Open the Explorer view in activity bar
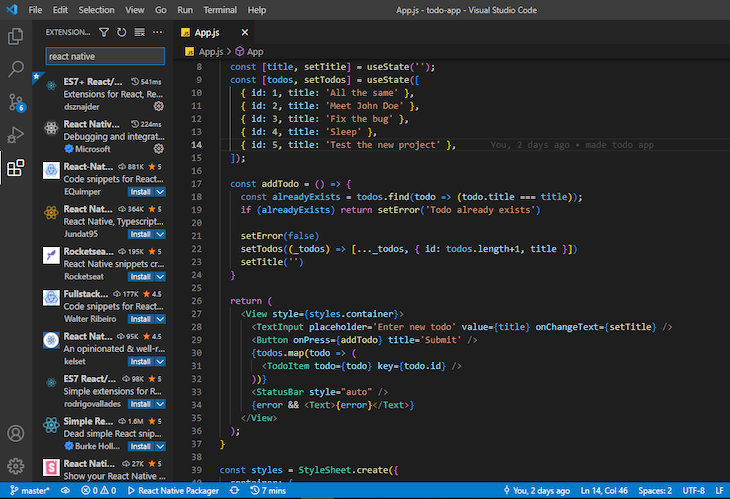The image size is (730, 499). tap(16, 36)
